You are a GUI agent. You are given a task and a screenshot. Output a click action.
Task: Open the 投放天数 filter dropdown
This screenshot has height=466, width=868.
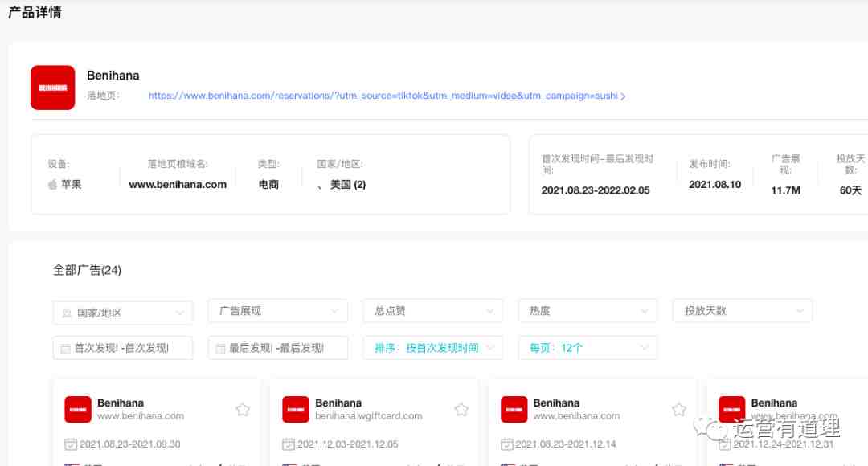(743, 311)
